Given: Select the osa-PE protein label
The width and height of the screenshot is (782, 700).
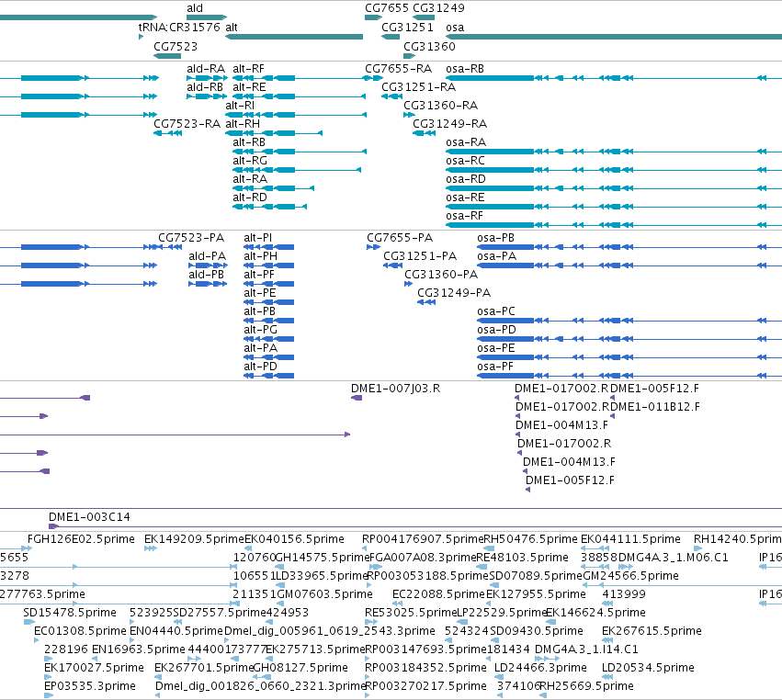Looking at the screenshot, I should [495, 348].
